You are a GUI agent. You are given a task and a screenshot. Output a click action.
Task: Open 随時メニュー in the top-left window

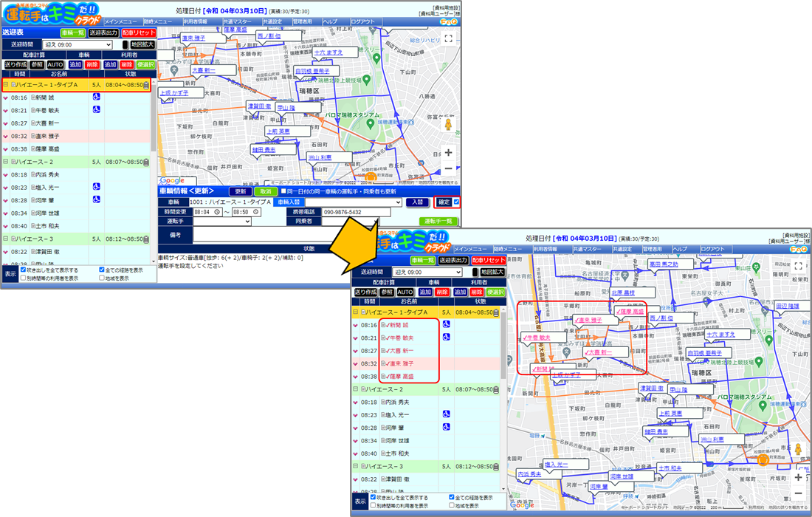(x=158, y=21)
